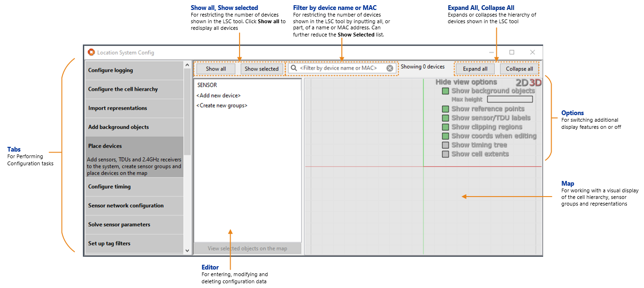Click the Max height input field
This screenshot has height=288, width=644.
point(510,99)
